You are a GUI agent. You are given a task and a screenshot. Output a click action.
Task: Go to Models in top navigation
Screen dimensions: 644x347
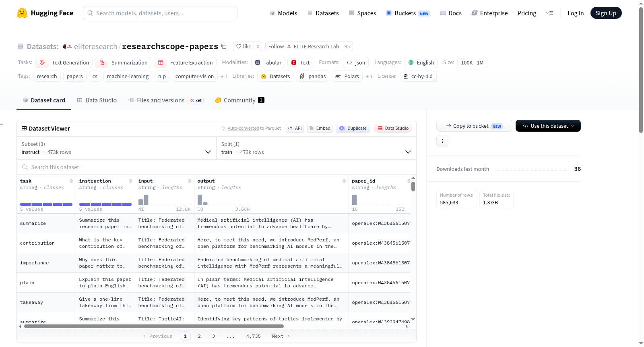pyautogui.click(x=283, y=13)
